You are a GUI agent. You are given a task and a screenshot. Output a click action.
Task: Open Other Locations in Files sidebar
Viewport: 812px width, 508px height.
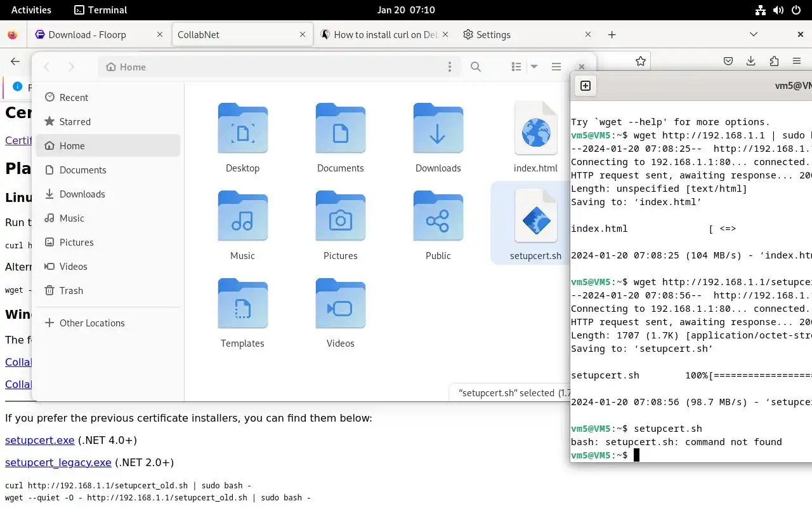click(x=108, y=323)
